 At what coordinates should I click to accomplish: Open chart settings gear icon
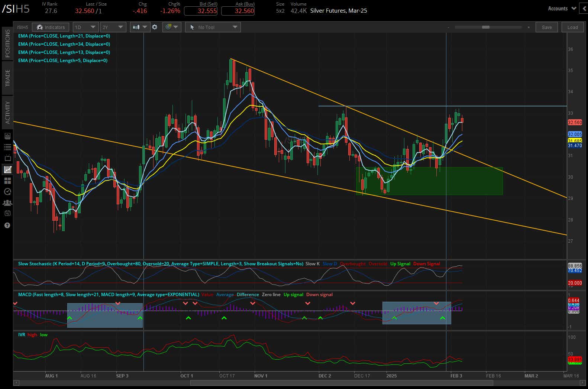pyautogui.click(x=155, y=27)
